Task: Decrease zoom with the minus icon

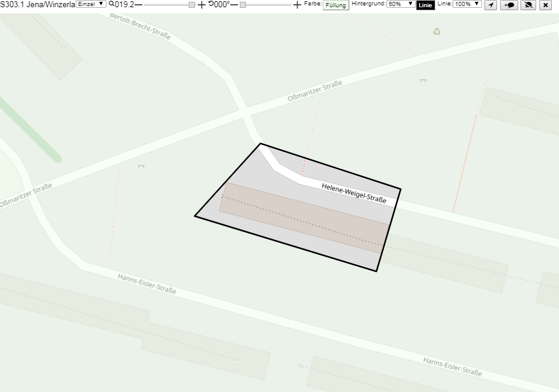Action: 138,5
